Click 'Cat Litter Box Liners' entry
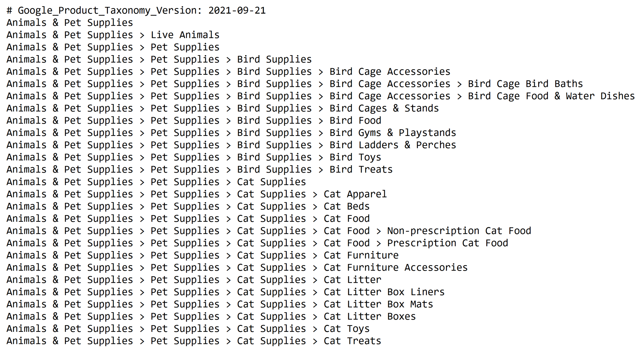Image resolution: width=644 pixels, height=348 pixels. click(384, 292)
